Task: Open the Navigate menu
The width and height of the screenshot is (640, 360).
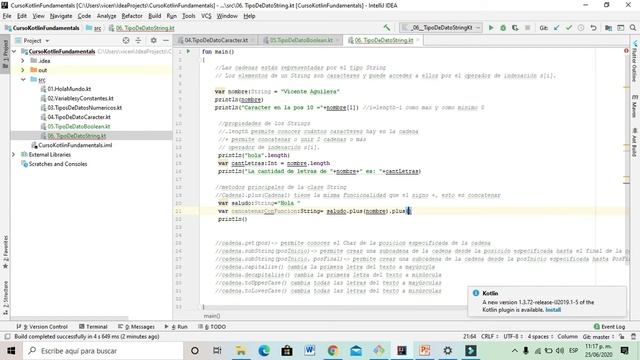Action: (x=61, y=16)
